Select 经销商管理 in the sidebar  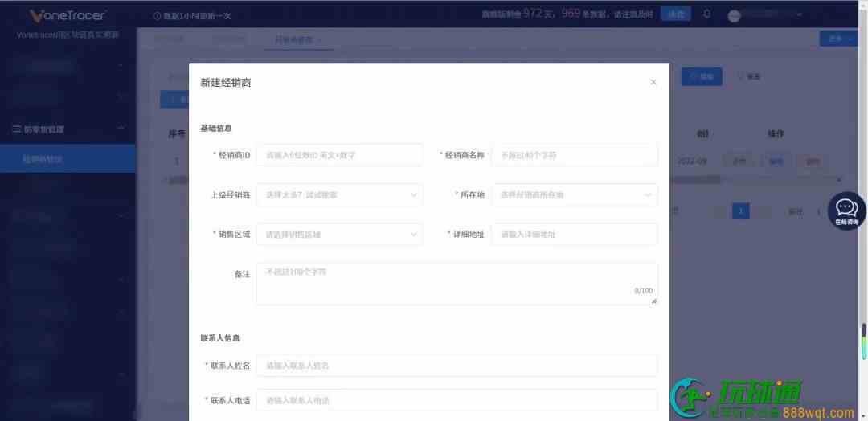(x=68, y=159)
